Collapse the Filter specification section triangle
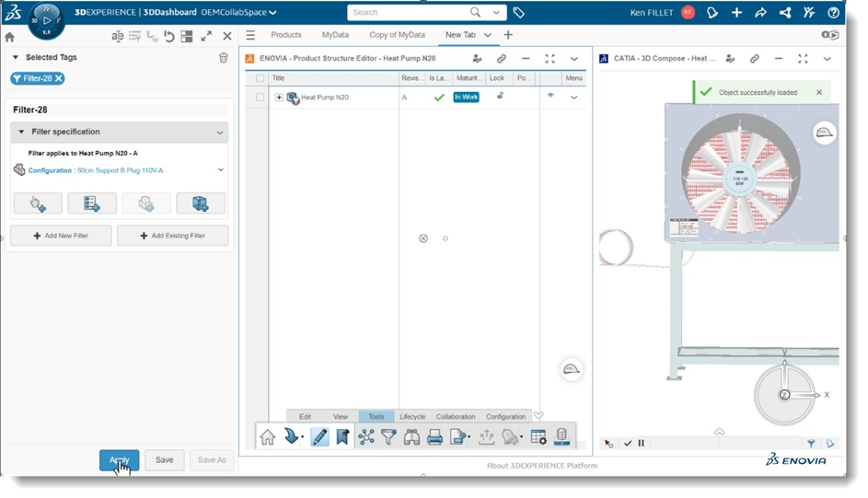 (21, 132)
